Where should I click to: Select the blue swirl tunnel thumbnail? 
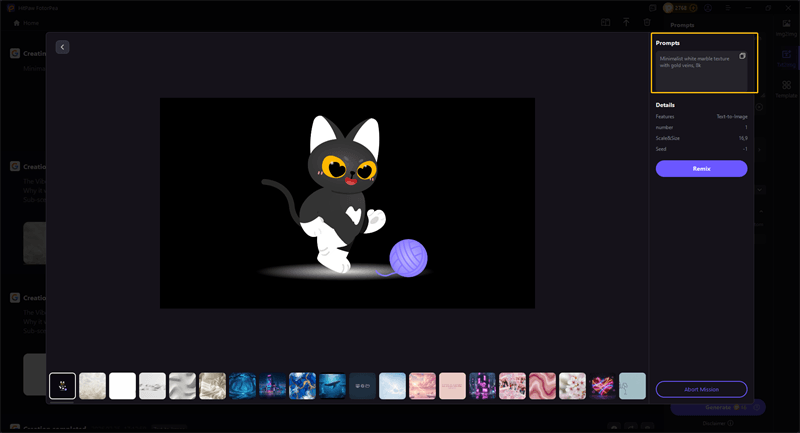[x=242, y=386]
